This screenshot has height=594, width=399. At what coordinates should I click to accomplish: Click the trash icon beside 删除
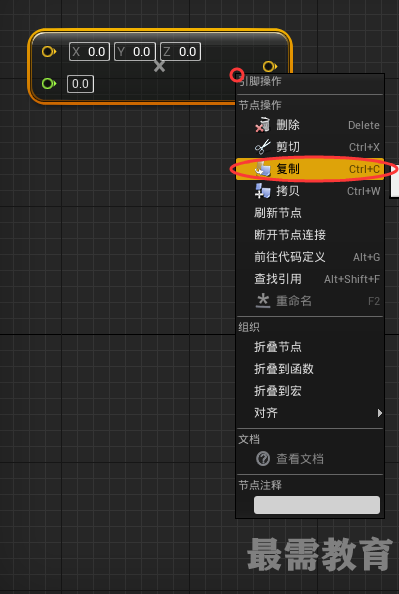point(262,125)
